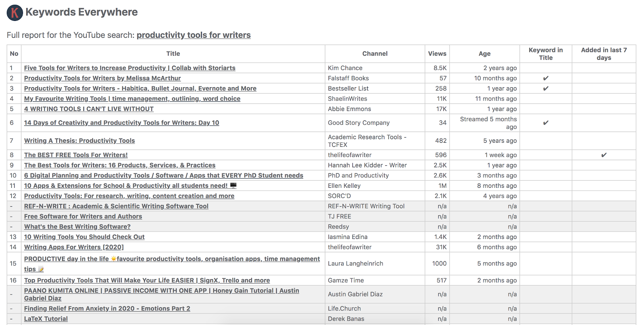Screen dimensions: 644x325
Task: Open the 'LaTeX Tutorial' video link
Action: point(46,319)
